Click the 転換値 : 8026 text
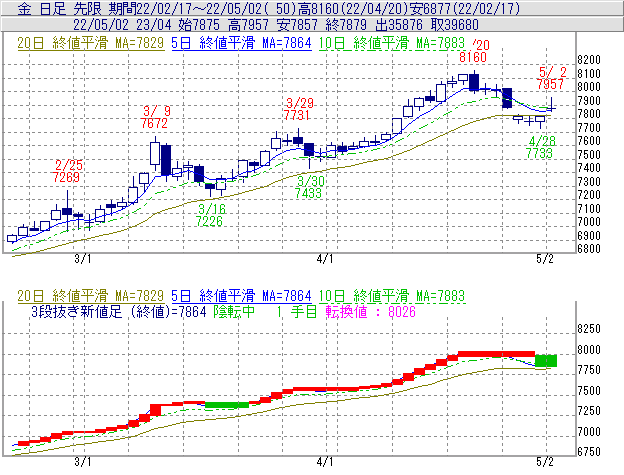This screenshot has width=624, height=475. point(370,311)
